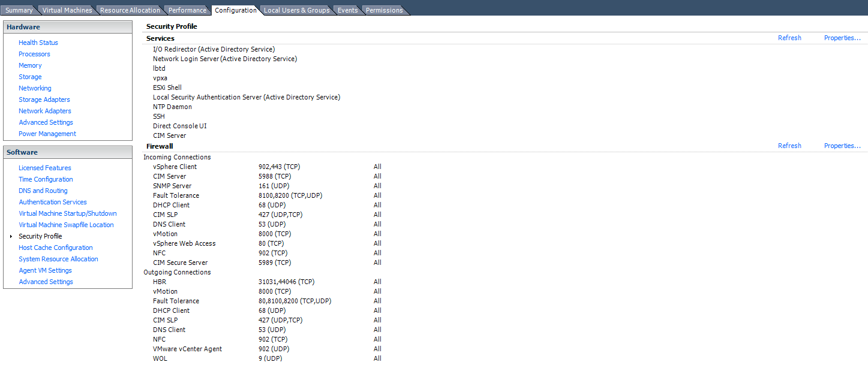Open Health Status in Hardware
This screenshot has height=365, width=868.
point(38,43)
